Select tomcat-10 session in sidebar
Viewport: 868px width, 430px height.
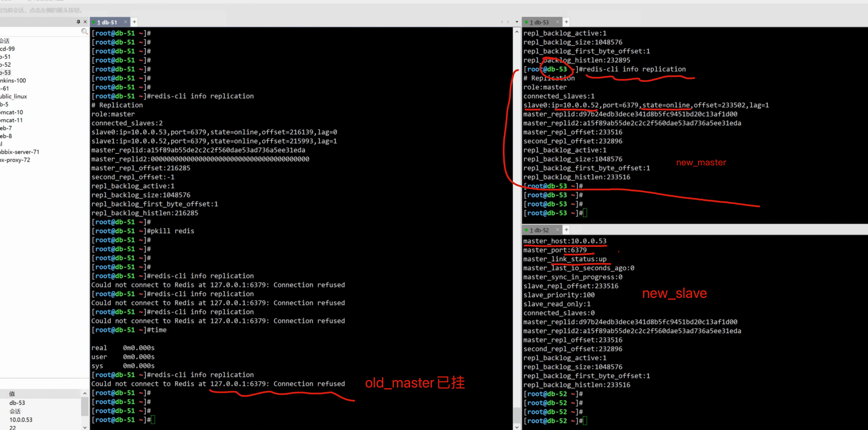point(11,112)
